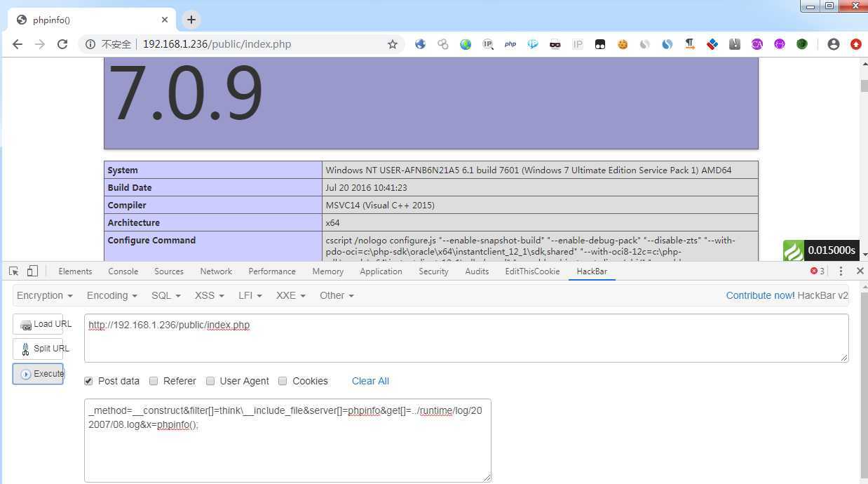The width and height of the screenshot is (868, 484).
Task: Show the DevTools error count
Action: pyautogui.click(x=818, y=271)
